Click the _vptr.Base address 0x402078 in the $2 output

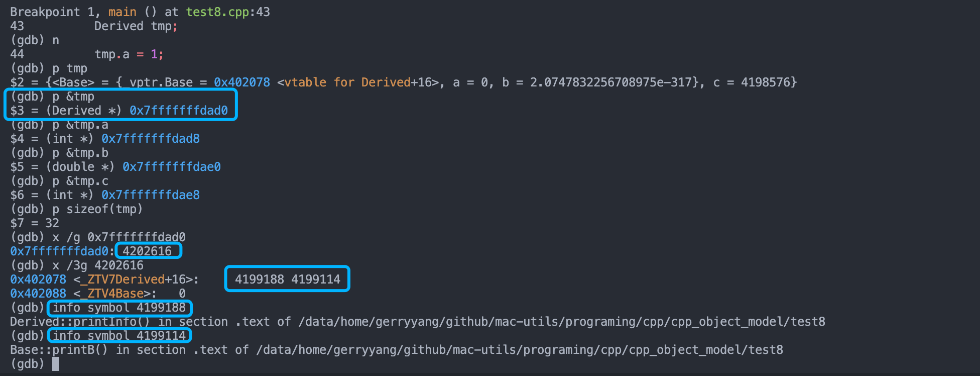pyautogui.click(x=242, y=82)
